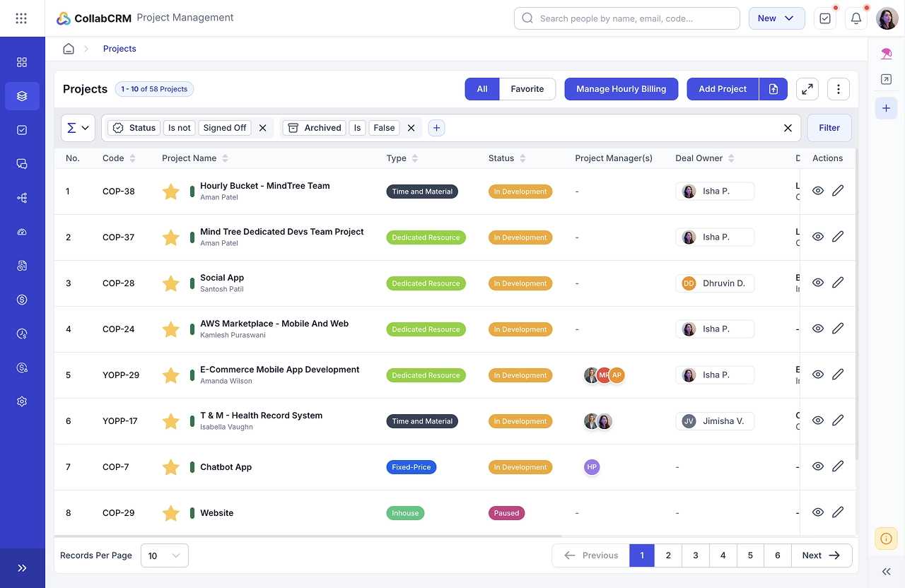
Task: View the Mind Tree Dedicated Devs Team Project
Action: pyautogui.click(x=818, y=237)
